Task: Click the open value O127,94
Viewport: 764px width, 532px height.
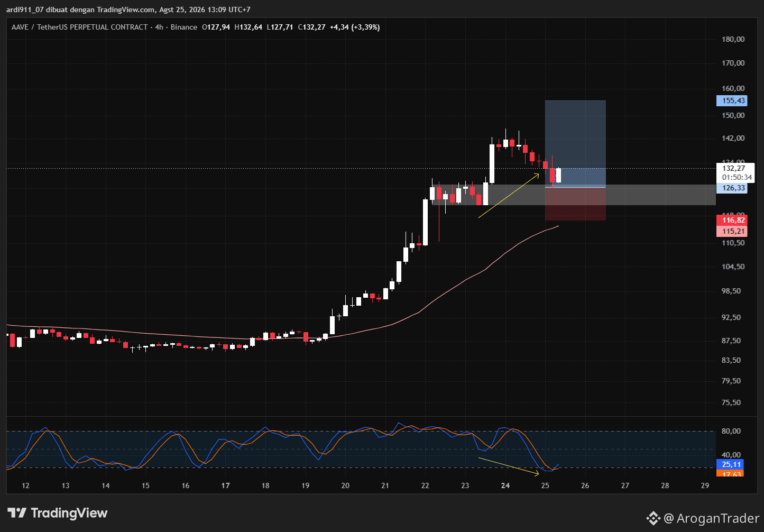Action: coord(216,27)
